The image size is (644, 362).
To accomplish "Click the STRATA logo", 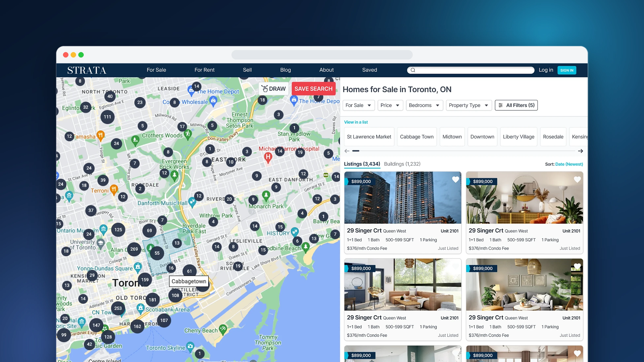I will click(87, 70).
